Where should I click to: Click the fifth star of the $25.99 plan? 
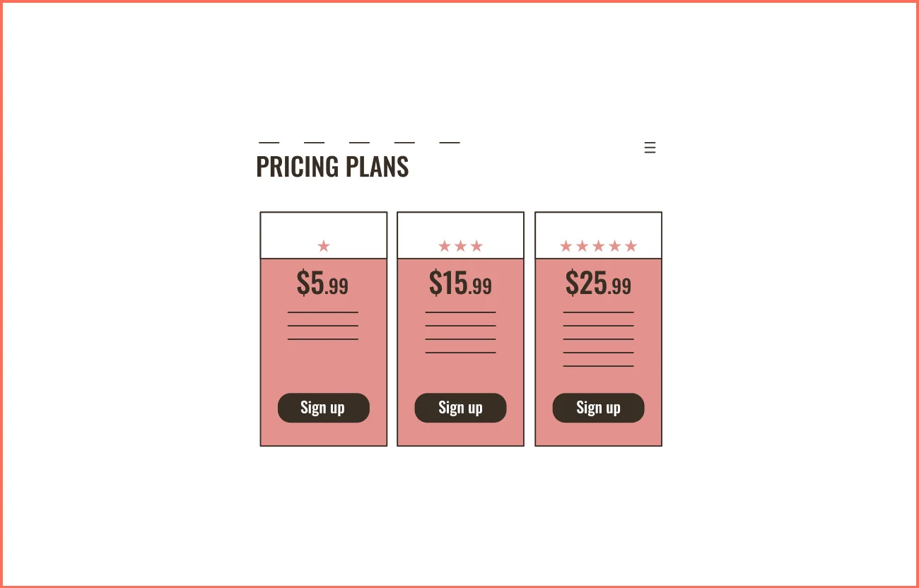click(631, 245)
